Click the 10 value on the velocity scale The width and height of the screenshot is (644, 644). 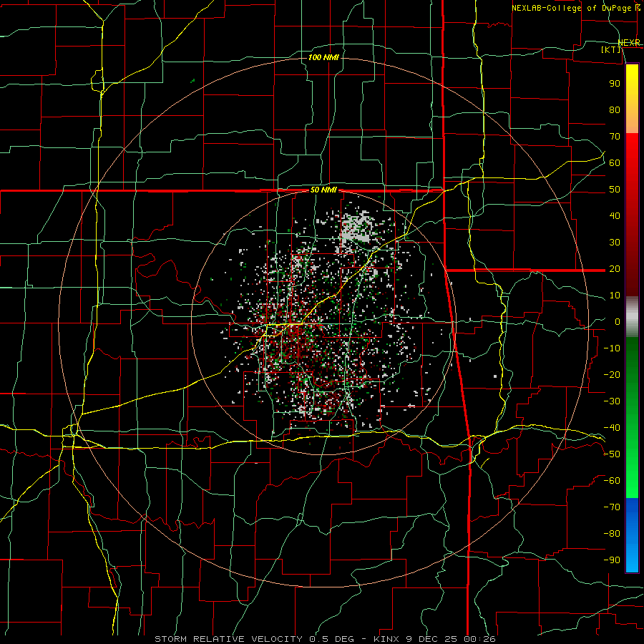tap(615, 296)
